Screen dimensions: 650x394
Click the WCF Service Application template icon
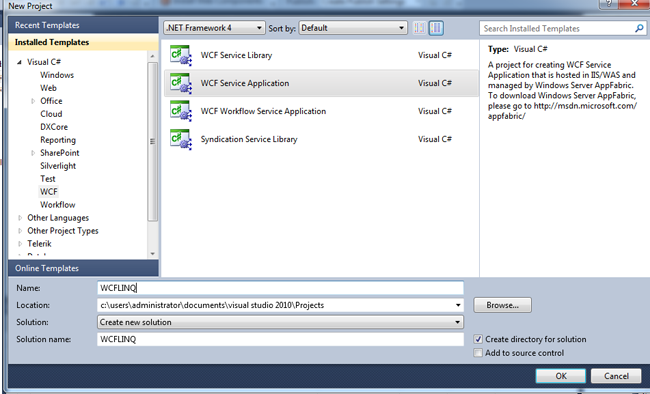click(x=181, y=83)
